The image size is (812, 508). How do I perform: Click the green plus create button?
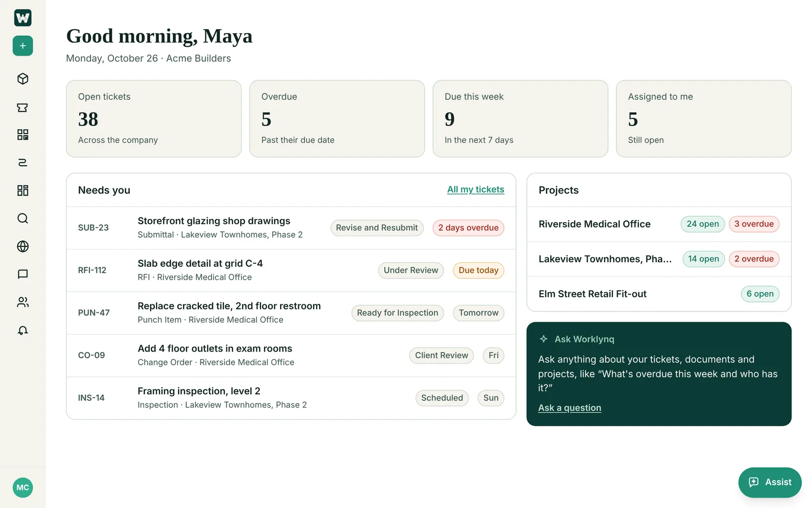point(23,46)
